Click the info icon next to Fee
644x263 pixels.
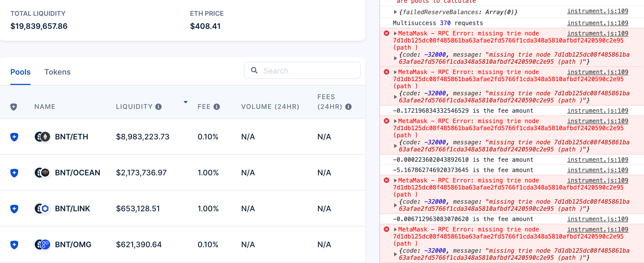pyautogui.click(x=217, y=107)
